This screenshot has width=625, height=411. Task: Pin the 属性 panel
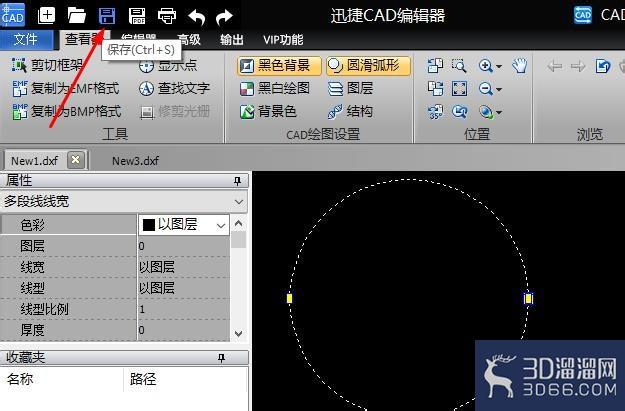pos(238,181)
